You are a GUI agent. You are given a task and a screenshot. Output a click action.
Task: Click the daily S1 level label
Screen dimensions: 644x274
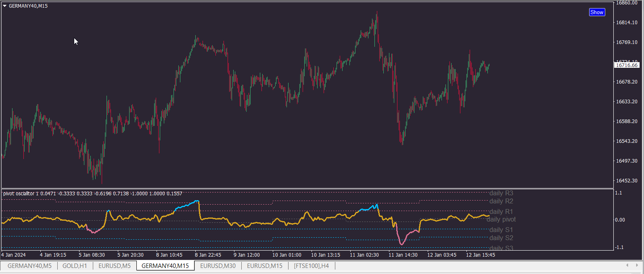click(501, 230)
